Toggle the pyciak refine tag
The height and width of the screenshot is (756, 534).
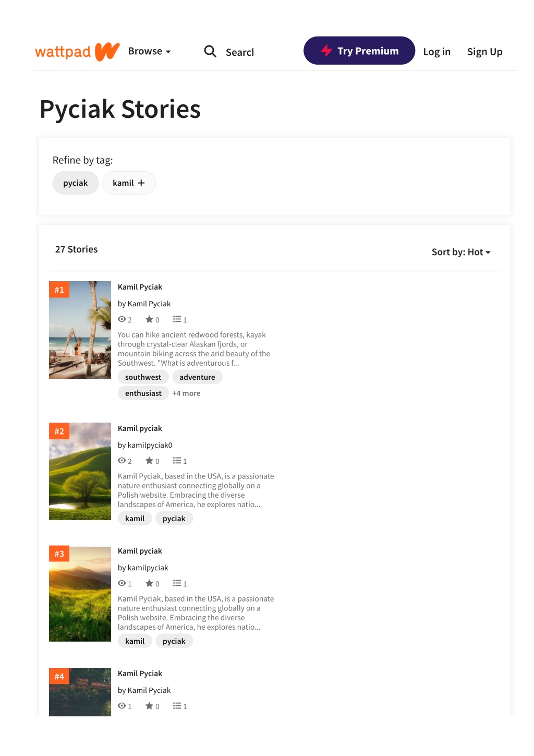point(76,183)
